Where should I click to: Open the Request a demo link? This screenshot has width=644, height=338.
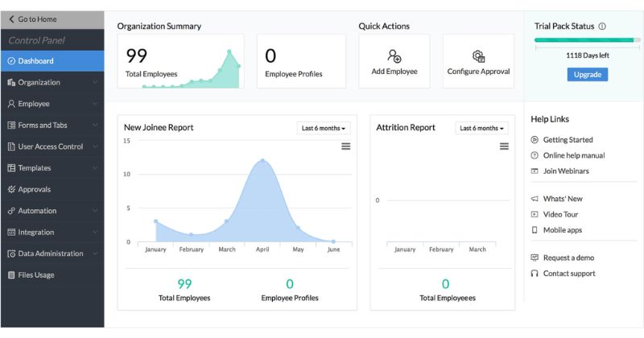tap(568, 258)
